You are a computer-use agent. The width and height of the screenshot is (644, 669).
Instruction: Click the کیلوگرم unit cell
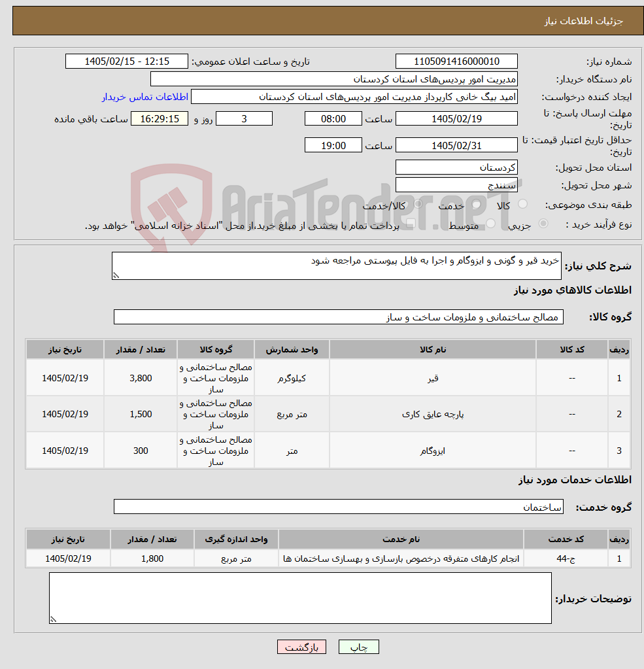click(x=292, y=378)
